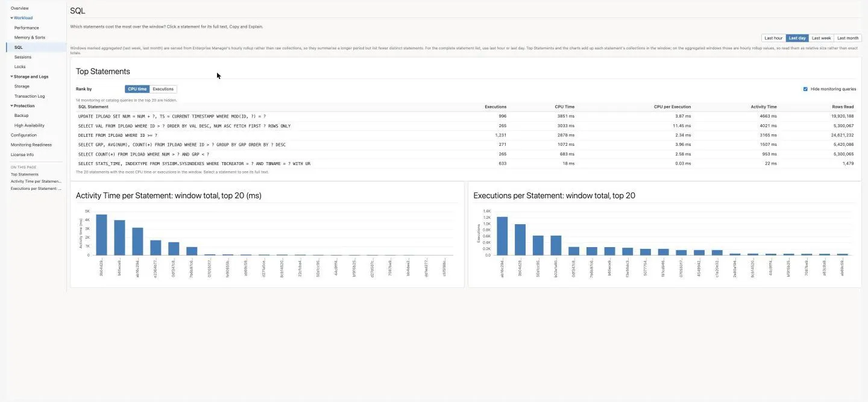Click the 7b6b97c6 bar in Activity Time chart
Screen dimensions: 868x402
tap(192, 251)
